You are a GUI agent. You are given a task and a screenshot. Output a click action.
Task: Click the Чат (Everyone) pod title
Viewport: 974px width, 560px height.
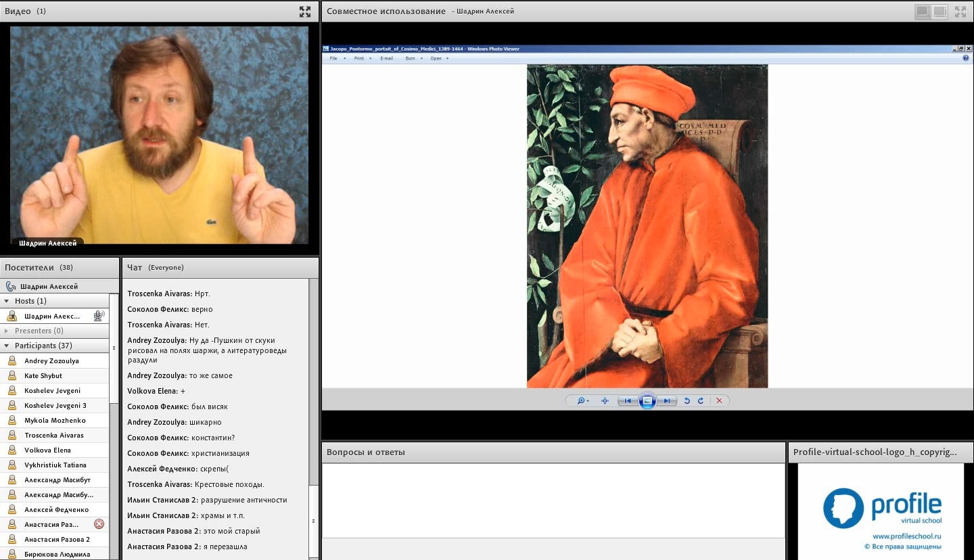156,267
